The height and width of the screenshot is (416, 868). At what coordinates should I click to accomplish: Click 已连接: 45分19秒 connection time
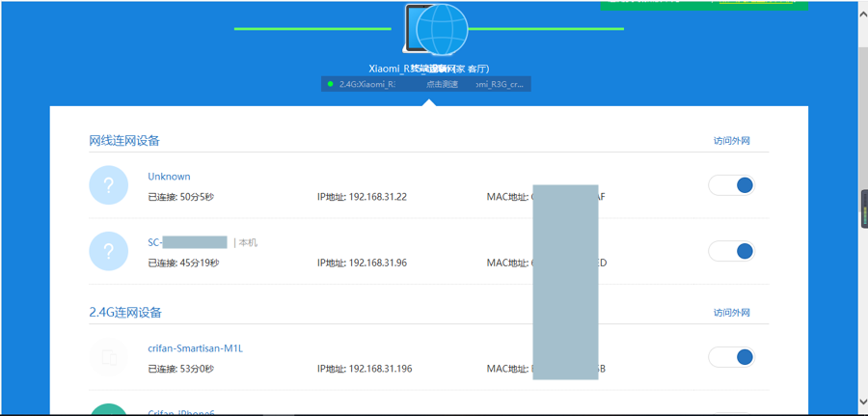point(183,263)
